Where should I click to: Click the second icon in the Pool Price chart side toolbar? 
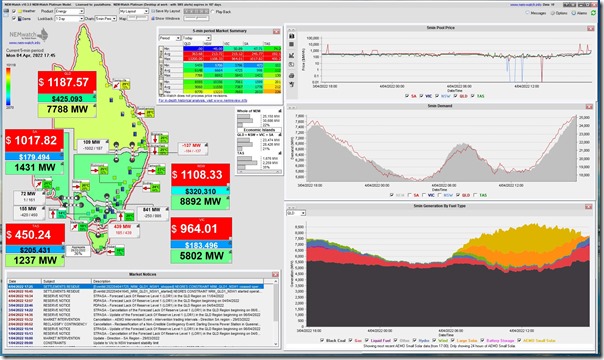[x=292, y=45]
